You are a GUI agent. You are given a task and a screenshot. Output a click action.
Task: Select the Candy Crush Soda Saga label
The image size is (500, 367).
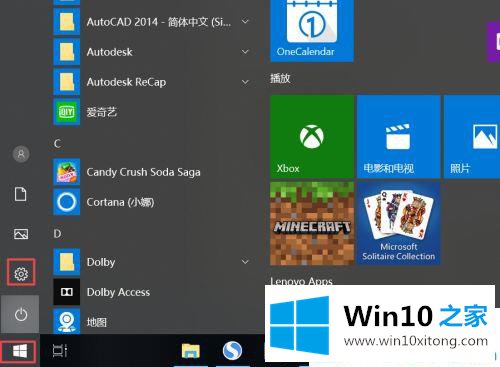(x=143, y=172)
